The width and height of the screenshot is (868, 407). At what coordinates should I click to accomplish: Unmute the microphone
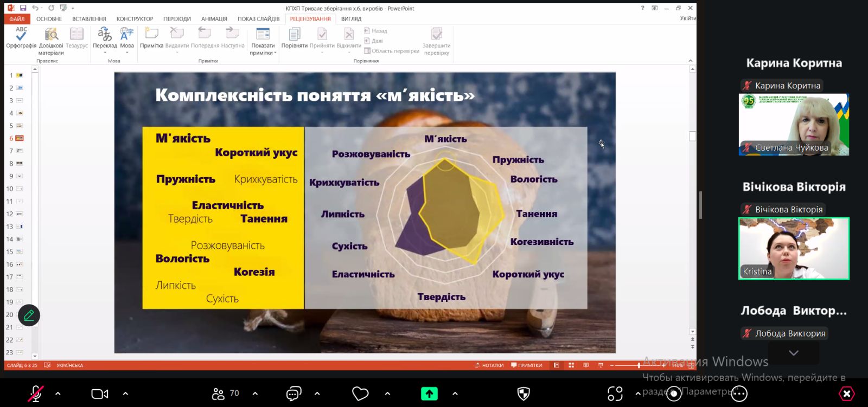click(x=36, y=393)
